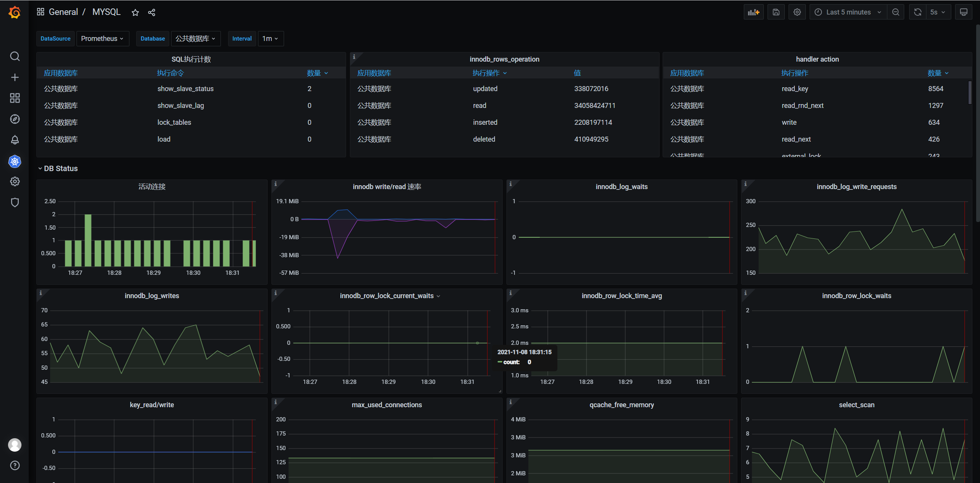
Task: Refresh the dashboard now
Action: 918,12
